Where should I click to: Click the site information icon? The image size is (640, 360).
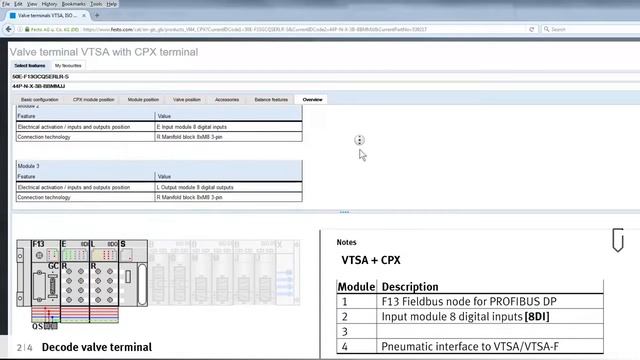coord(20,29)
